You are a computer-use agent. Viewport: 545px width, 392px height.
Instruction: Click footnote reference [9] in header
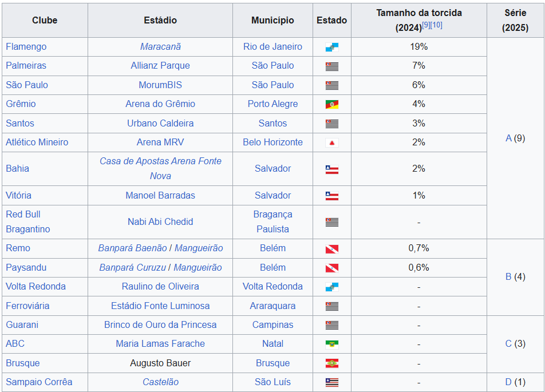pyautogui.click(x=426, y=25)
